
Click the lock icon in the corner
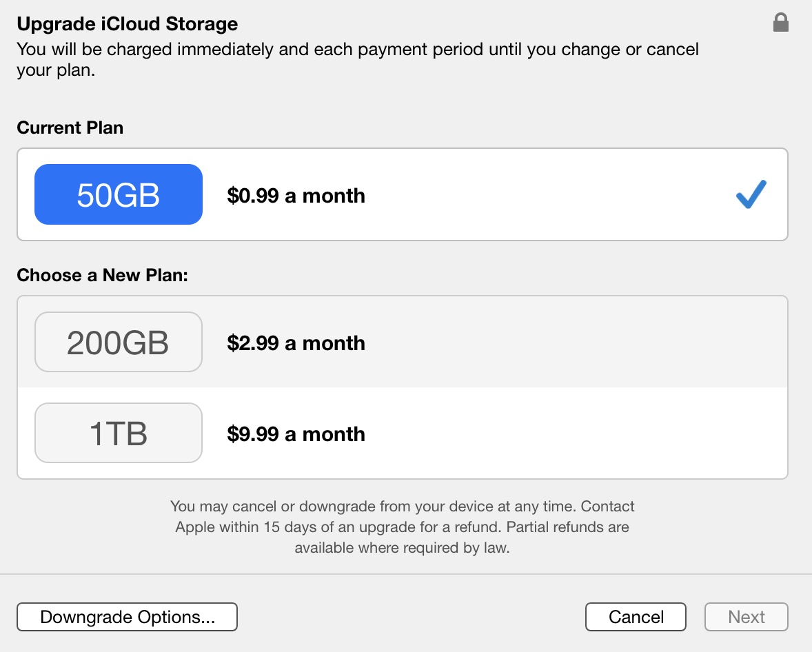pyautogui.click(x=780, y=23)
